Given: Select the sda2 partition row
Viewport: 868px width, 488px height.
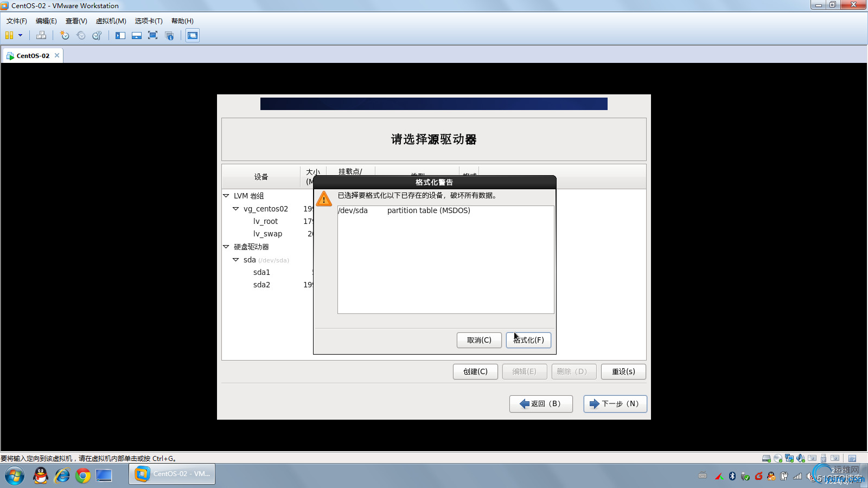Looking at the screenshot, I should [261, 285].
